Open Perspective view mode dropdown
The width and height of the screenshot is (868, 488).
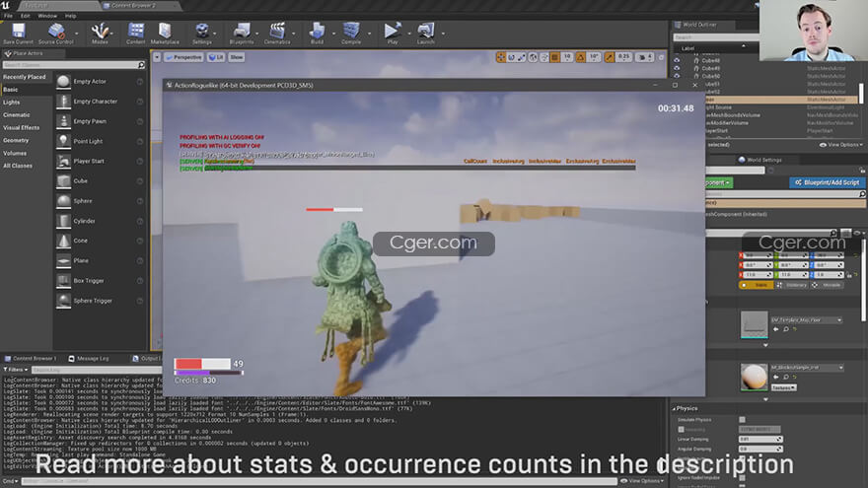[x=183, y=57]
